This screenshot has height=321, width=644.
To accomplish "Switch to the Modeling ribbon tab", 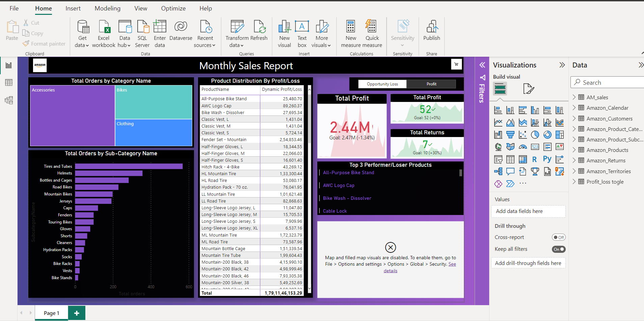I will 107,8.
